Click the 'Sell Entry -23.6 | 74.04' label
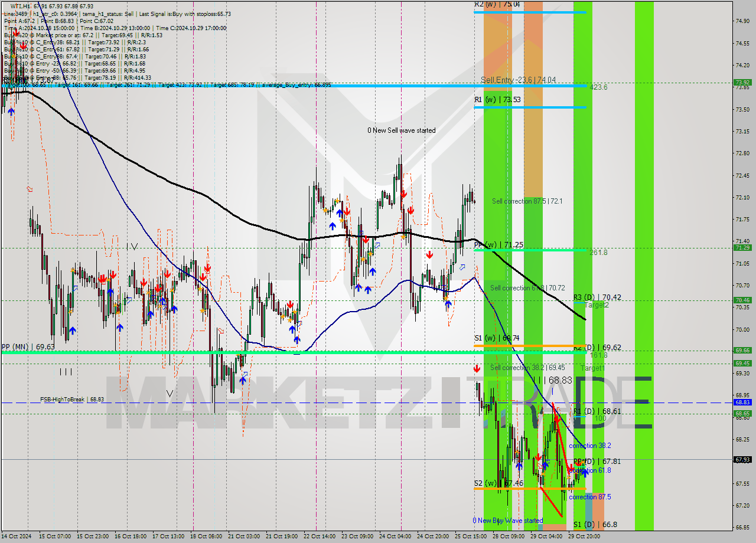Screen dimensions: 756x543 [x=518, y=80]
